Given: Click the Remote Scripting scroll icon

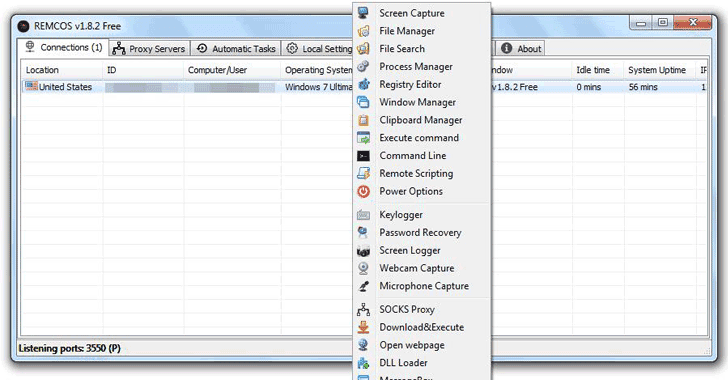Looking at the screenshot, I should (363, 173).
